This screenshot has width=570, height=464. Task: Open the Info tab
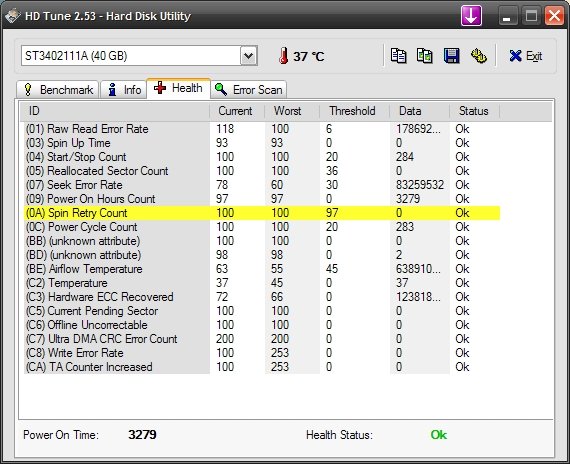pyautogui.click(x=124, y=89)
